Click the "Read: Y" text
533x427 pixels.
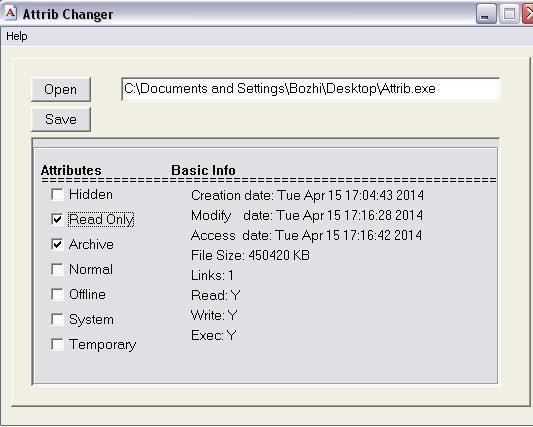(x=216, y=295)
